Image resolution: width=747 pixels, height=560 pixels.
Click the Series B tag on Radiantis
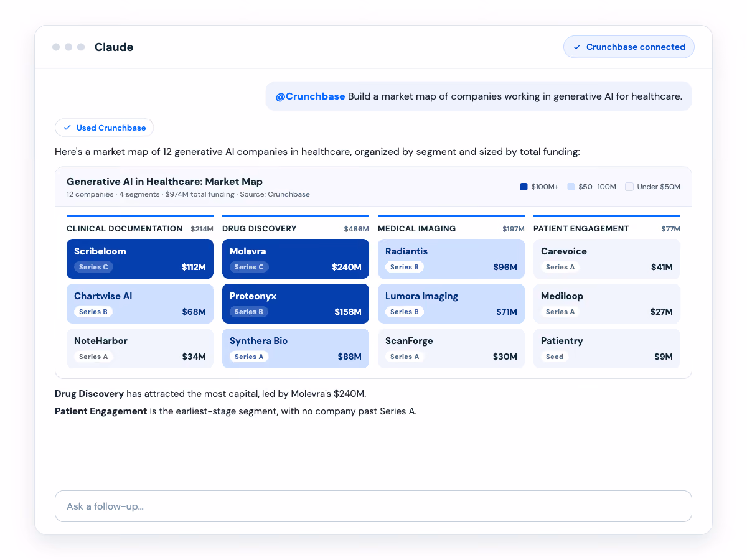pos(405,267)
